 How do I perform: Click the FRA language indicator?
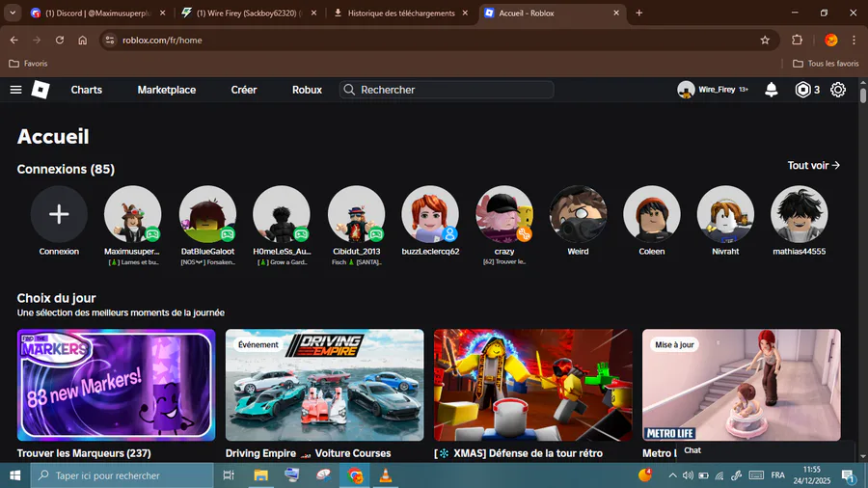(x=777, y=475)
